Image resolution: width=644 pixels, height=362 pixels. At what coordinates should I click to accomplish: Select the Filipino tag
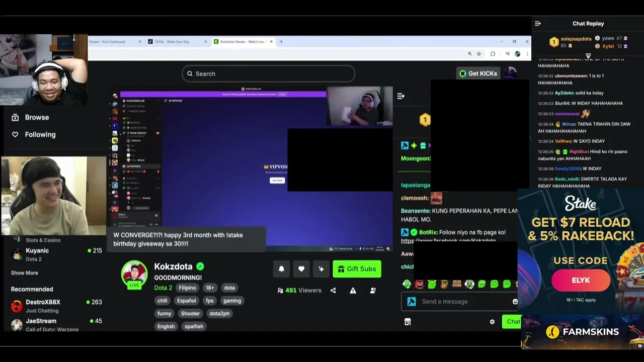[187, 288]
